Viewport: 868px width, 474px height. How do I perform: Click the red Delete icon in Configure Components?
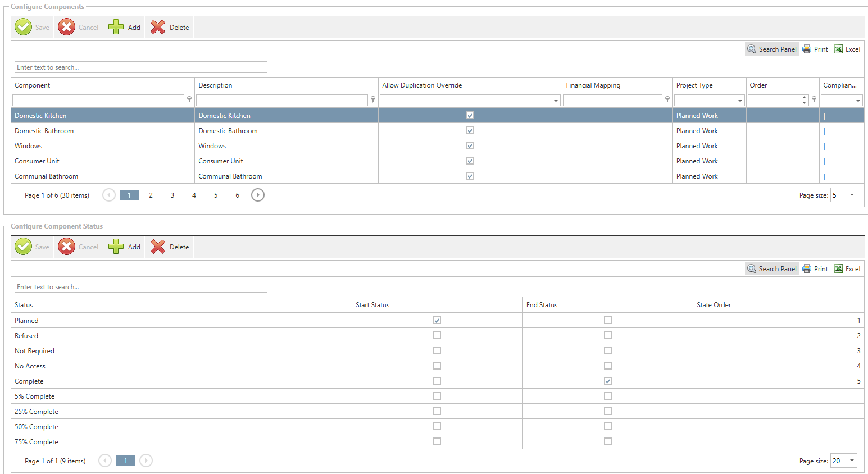tap(158, 27)
